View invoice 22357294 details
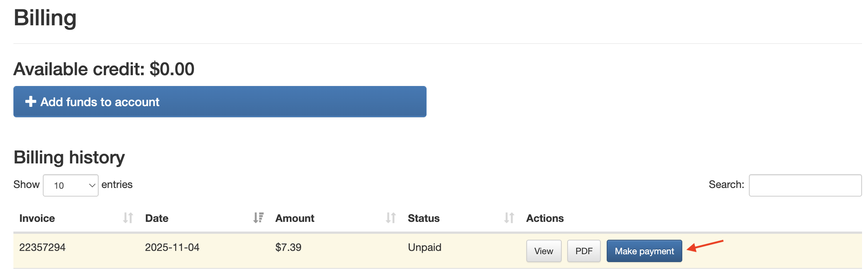 coord(543,251)
